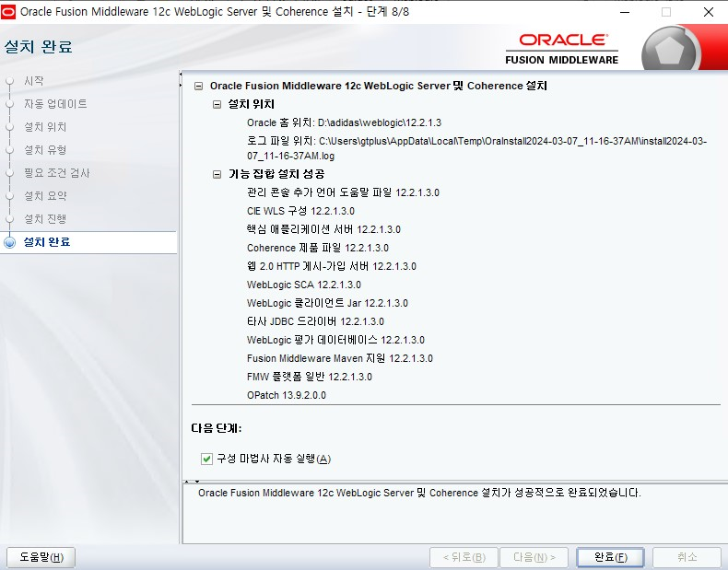Select Coherence 제품 파일 row
Viewport: 728px width, 570px height.
[x=318, y=248]
